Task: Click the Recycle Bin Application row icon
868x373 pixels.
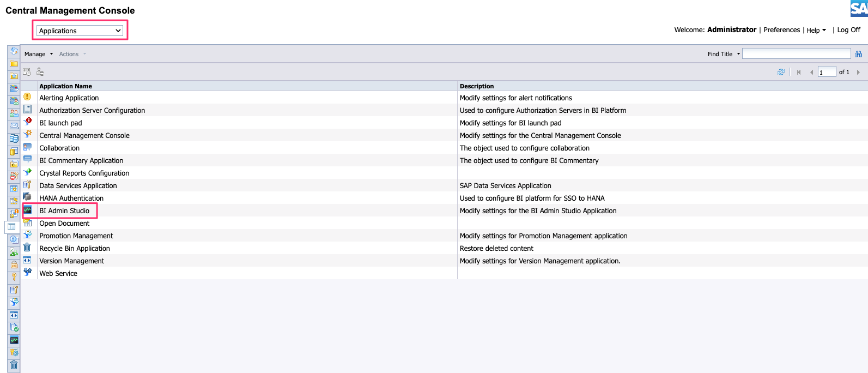Action: [27, 248]
